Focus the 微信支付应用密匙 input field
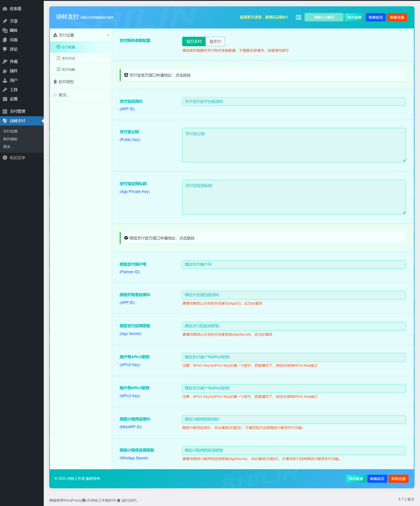420x506 pixels. (x=294, y=326)
